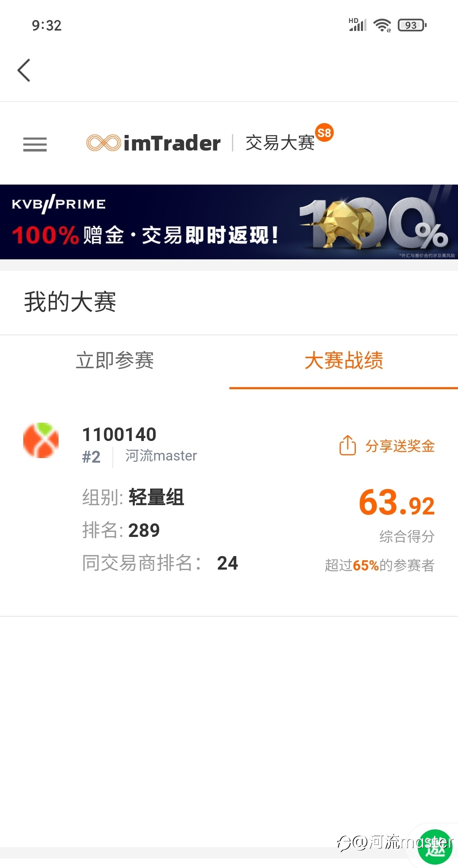The height and width of the screenshot is (868, 458).
Task: Open the hamburger menu
Action: pyautogui.click(x=35, y=145)
